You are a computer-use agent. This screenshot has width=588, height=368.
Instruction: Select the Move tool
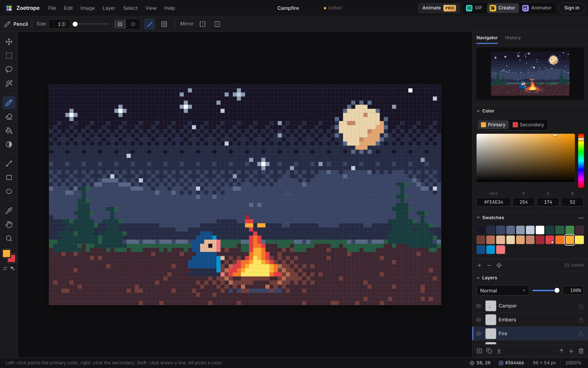[x=9, y=42]
